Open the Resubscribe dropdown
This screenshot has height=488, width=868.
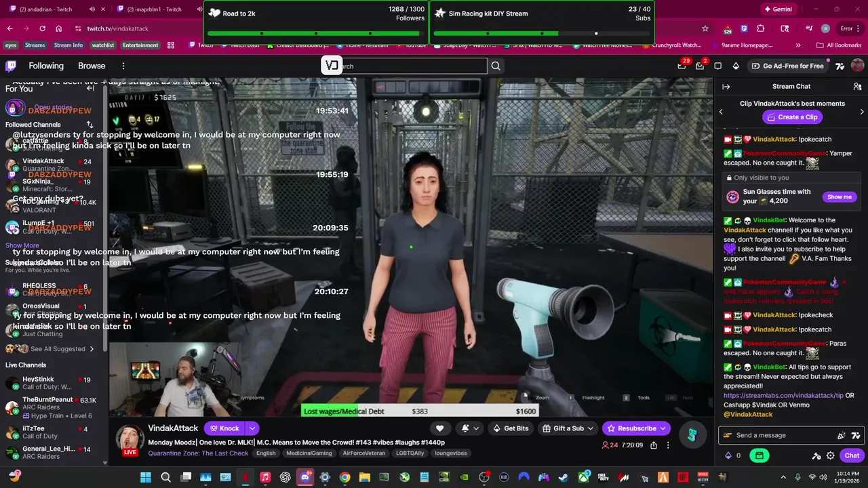[637, 428]
